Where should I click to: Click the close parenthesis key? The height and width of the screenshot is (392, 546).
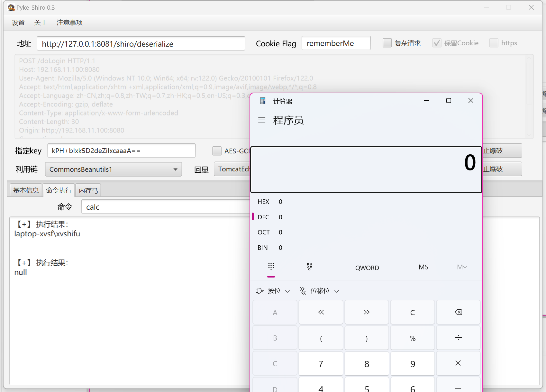click(367, 338)
